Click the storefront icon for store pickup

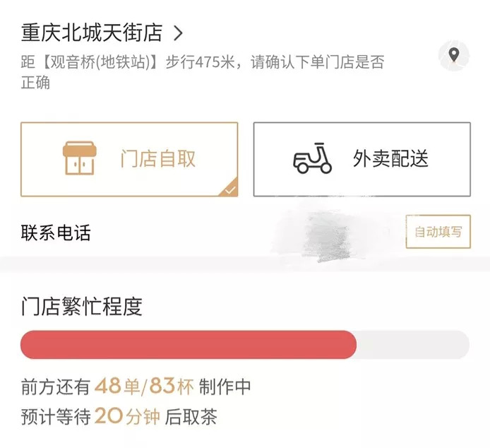[x=78, y=159]
